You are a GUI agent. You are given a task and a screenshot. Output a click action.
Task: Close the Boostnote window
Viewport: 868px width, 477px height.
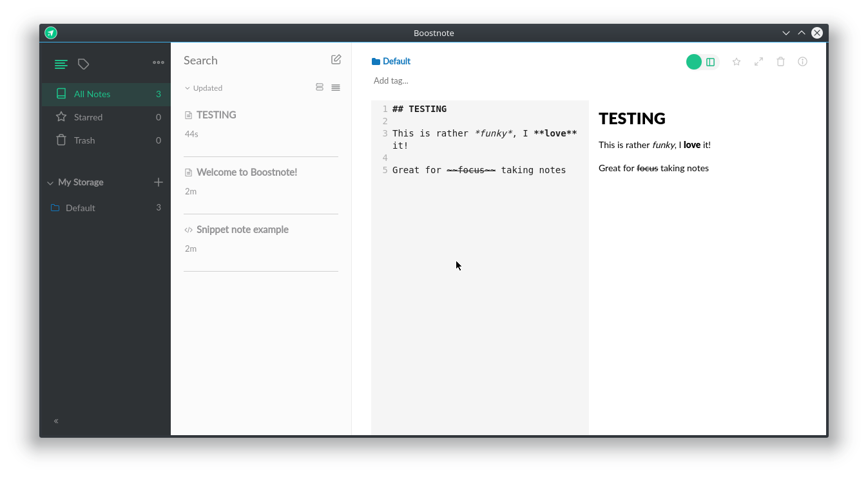tap(817, 33)
